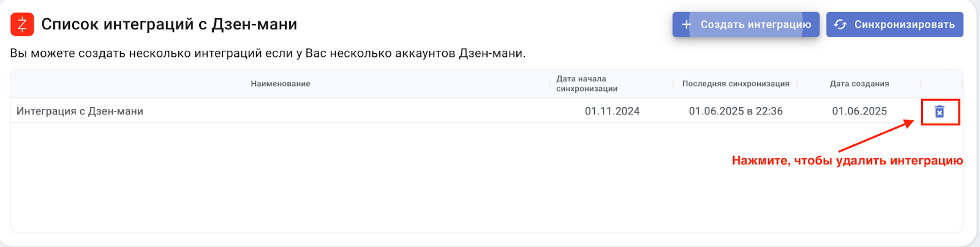Image resolution: width=980 pixels, height=247 pixels.
Task: Delete the integration using the trash icon
Action: pos(940,112)
